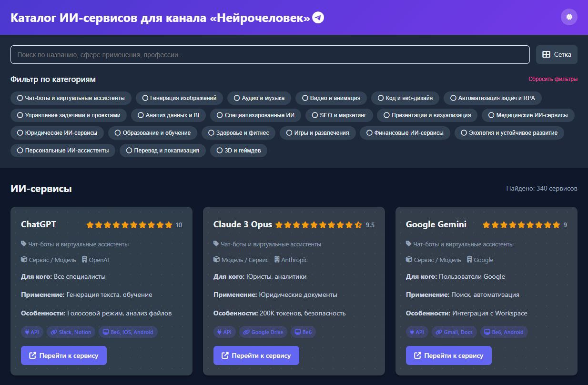Click the half-star in Claude 3 Opus rating
588x385 pixels.
tap(358, 224)
